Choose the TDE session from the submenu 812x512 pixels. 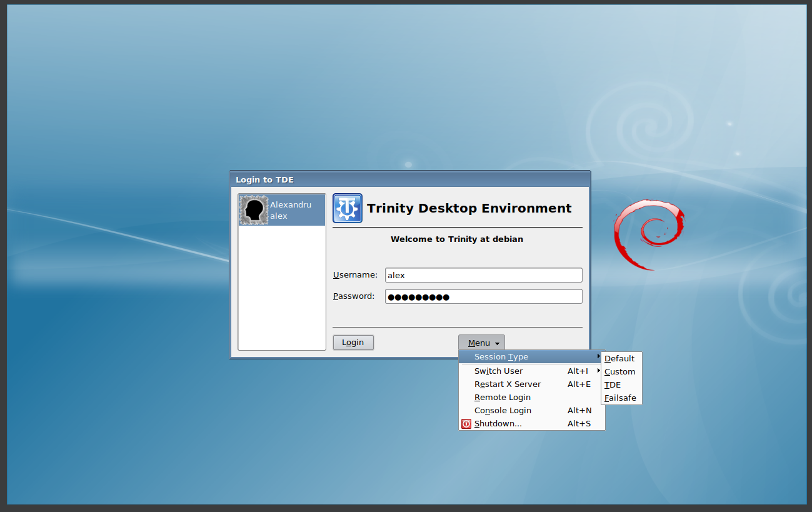[x=613, y=384]
